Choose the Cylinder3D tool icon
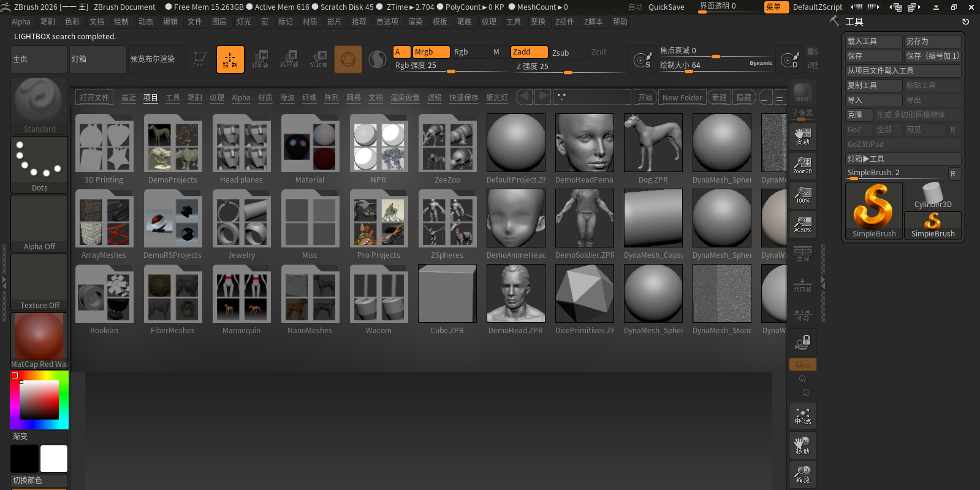The width and height of the screenshot is (980, 490). [932, 196]
